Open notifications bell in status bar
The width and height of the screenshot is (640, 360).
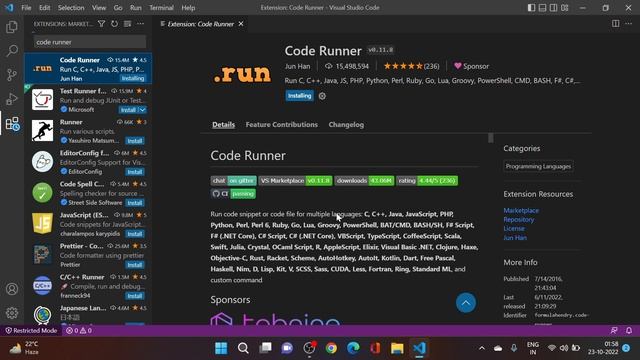629,331
